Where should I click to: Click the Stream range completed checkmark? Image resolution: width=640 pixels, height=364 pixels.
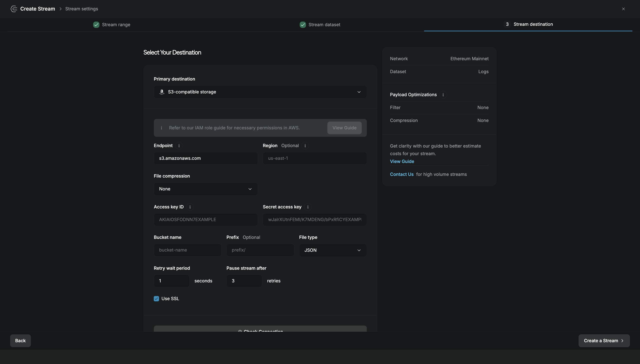pyautogui.click(x=96, y=25)
